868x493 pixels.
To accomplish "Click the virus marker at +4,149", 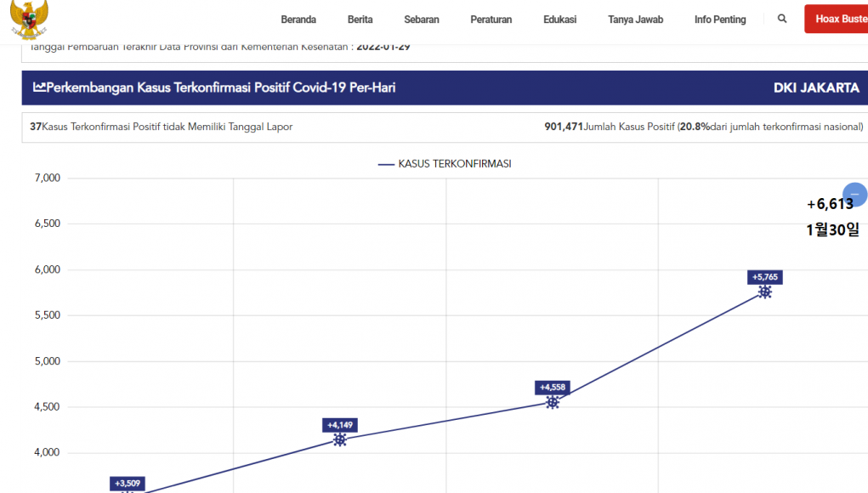I will click(340, 439).
